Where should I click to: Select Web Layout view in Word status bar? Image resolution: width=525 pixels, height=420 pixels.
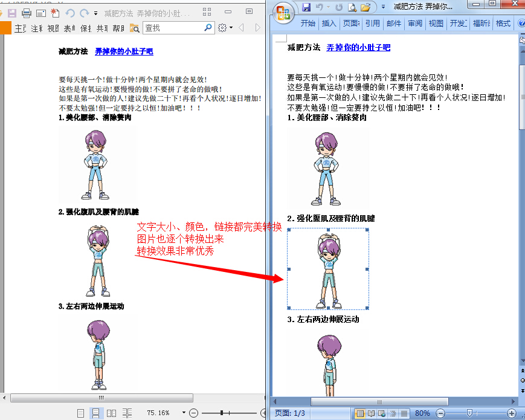point(382,413)
